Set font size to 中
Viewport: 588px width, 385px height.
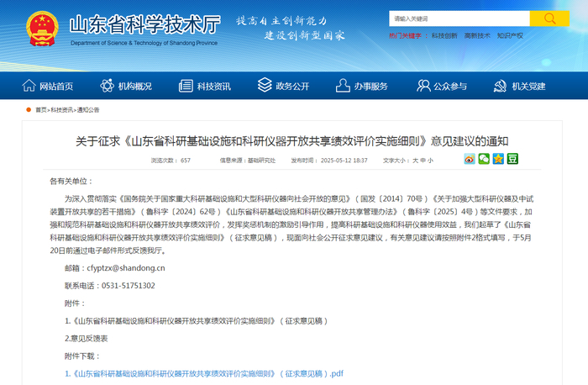[x=423, y=161]
